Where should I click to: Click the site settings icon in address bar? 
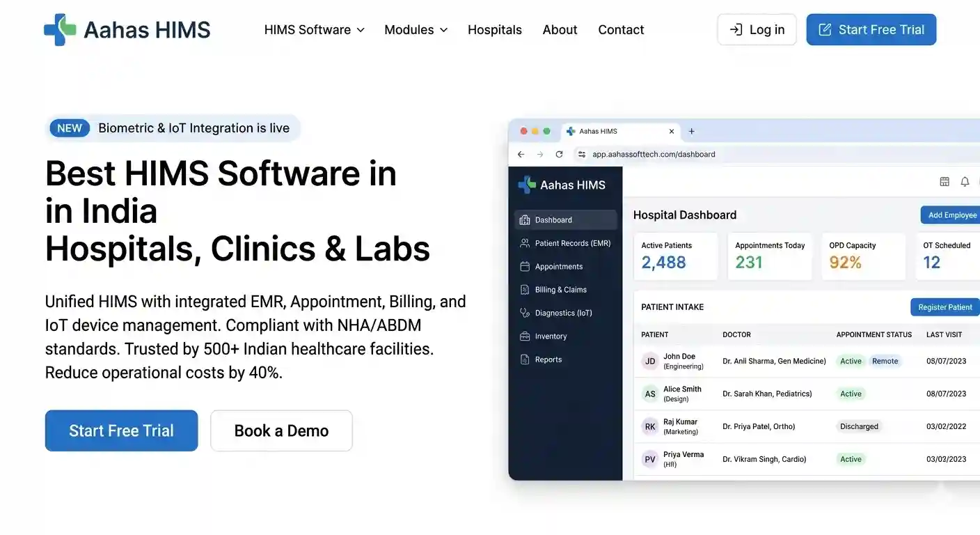pos(582,154)
